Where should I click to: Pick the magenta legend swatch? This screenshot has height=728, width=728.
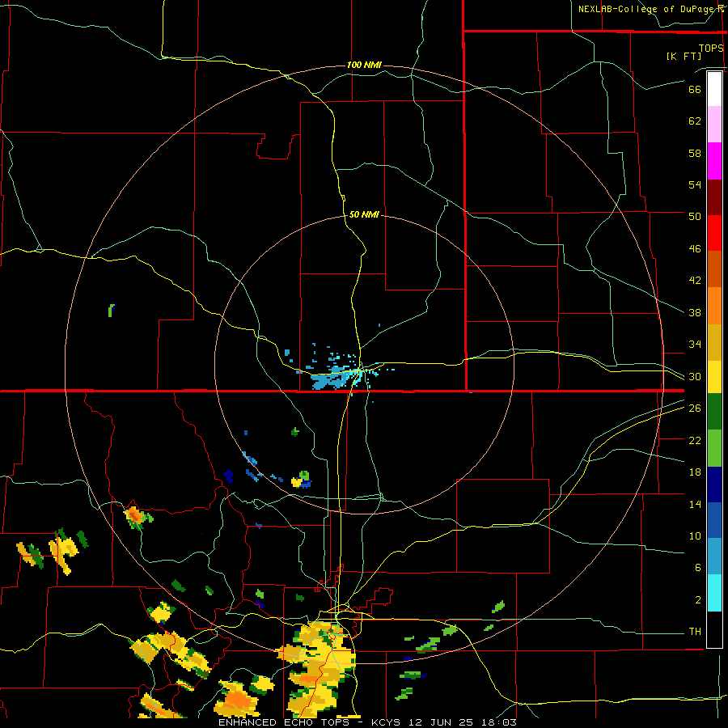pyautogui.click(x=714, y=161)
